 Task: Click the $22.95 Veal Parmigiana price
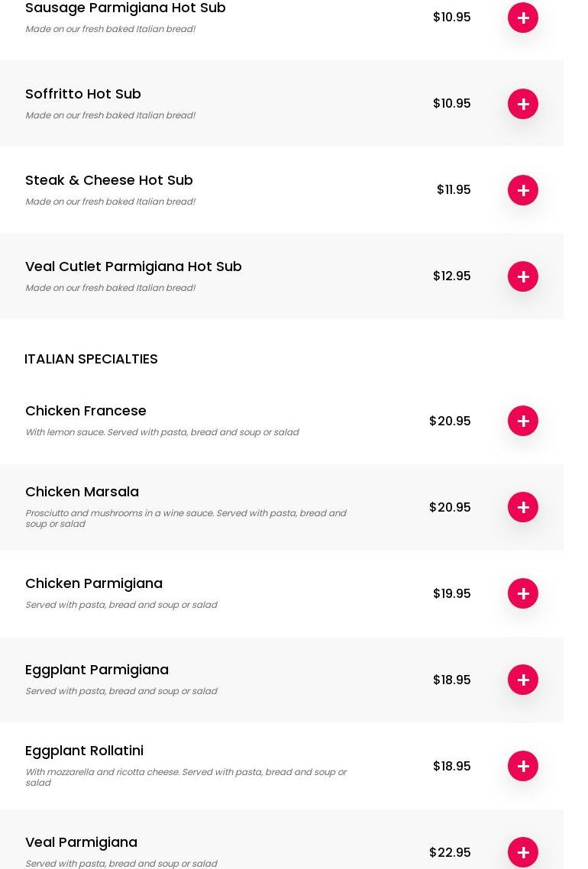(450, 852)
